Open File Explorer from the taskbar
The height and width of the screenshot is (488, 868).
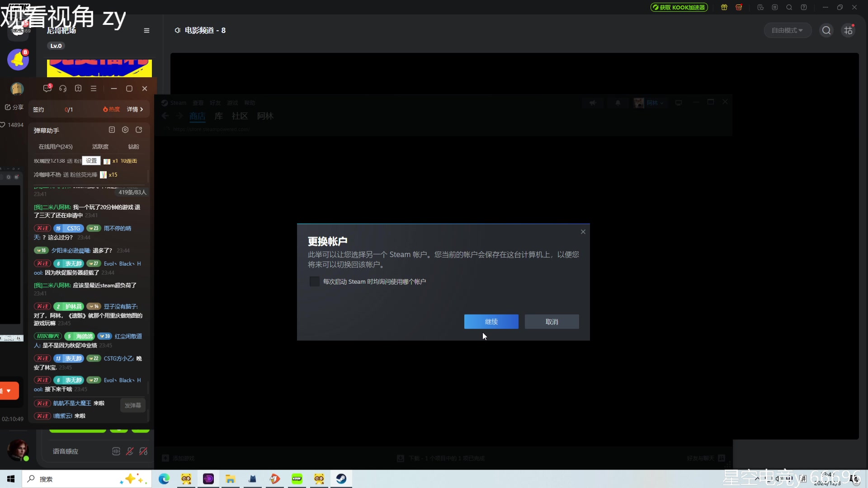(x=231, y=479)
